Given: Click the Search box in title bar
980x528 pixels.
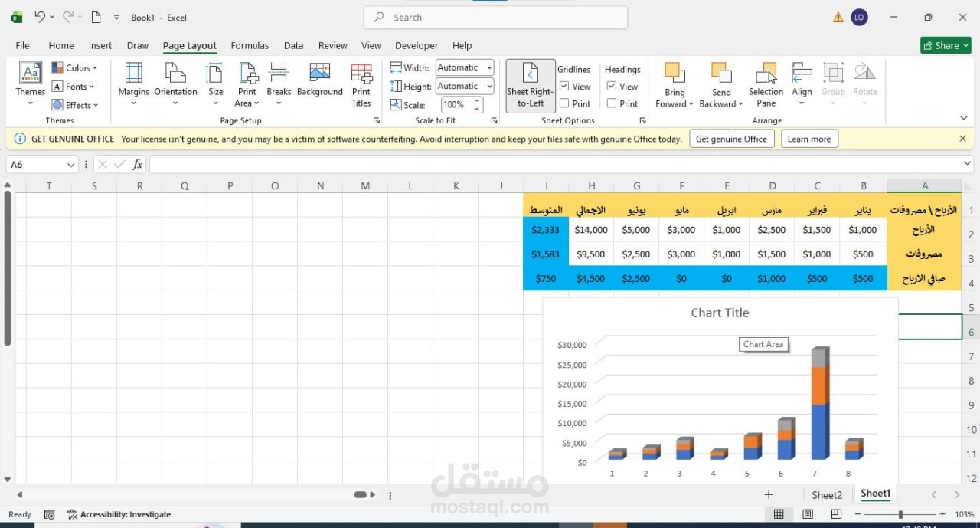Looking at the screenshot, I should pyautogui.click(x=495, y=17).
